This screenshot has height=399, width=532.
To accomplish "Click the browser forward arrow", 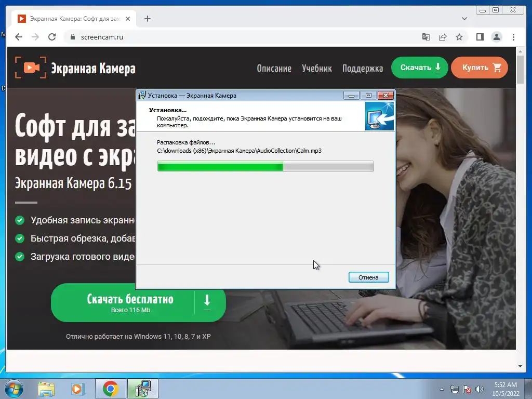I will [35, 37].
